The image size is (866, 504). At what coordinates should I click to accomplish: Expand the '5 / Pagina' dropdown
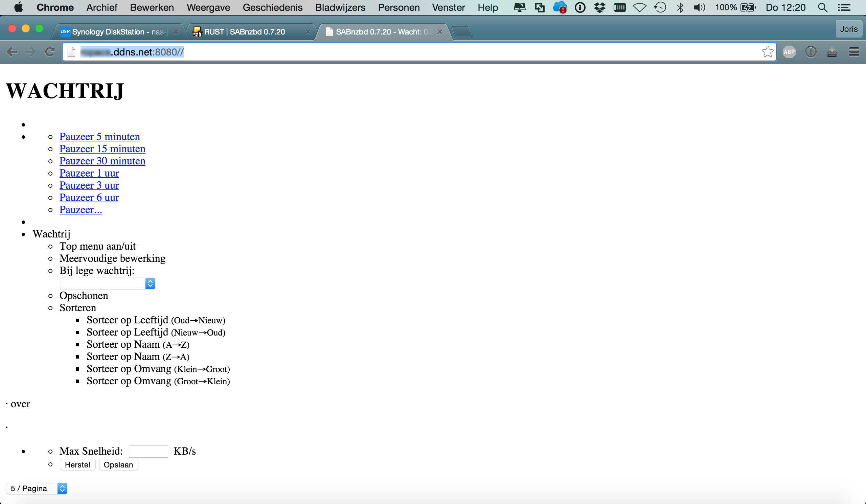pyautogui.click(x=37, y=488)
